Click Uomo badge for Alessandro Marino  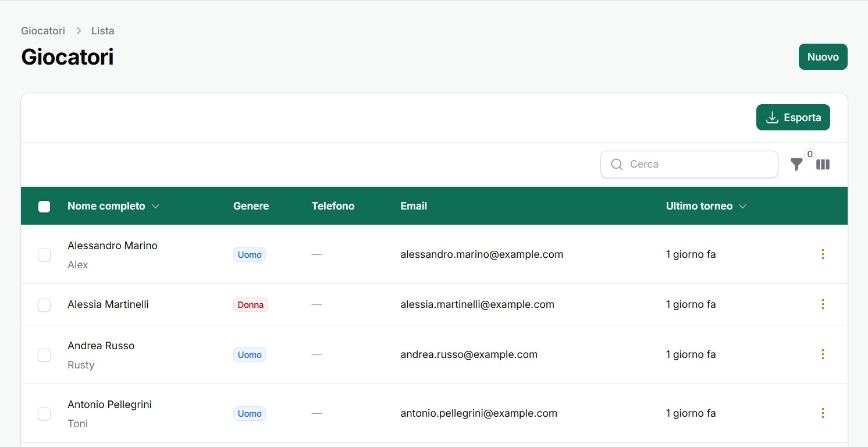(250, 255)
